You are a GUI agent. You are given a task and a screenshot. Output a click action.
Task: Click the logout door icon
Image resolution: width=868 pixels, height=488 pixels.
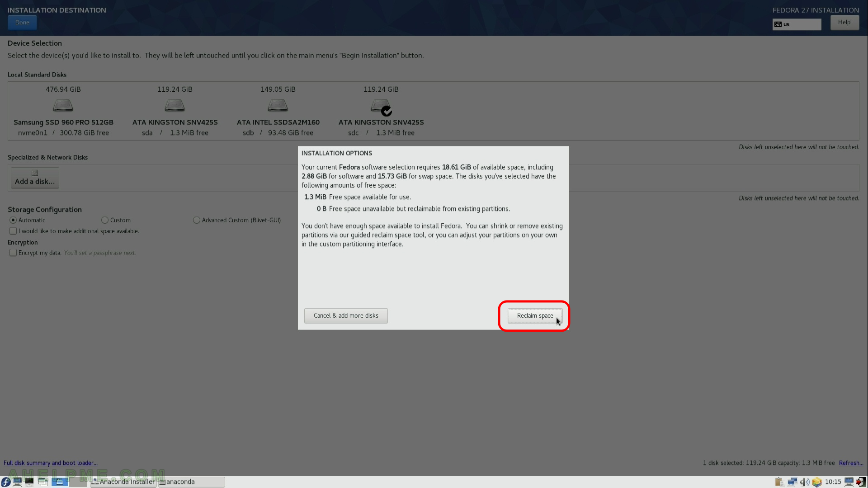tap(861, 482)
